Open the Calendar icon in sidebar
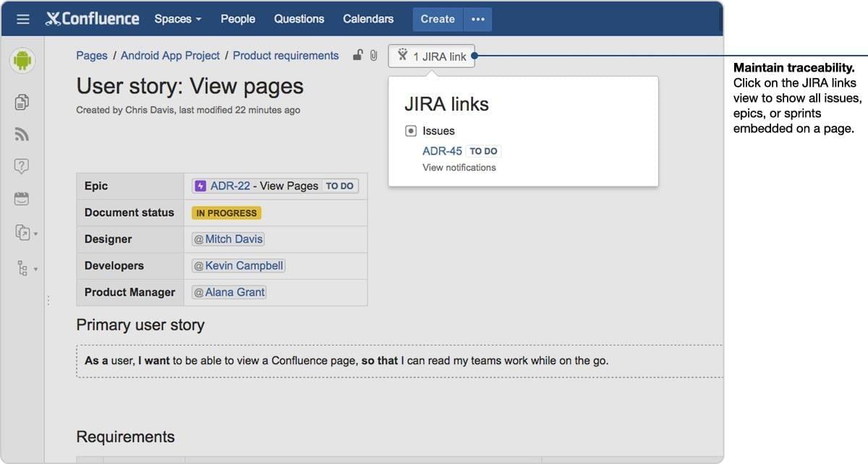This screenshot has height=464, width=868. click(22, 198)
